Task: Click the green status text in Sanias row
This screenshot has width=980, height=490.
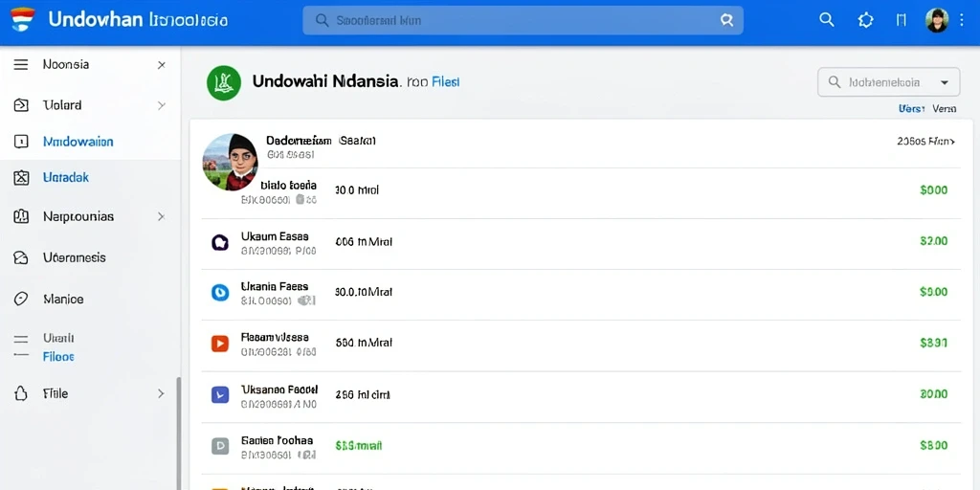Action: [x=359, y=446]
